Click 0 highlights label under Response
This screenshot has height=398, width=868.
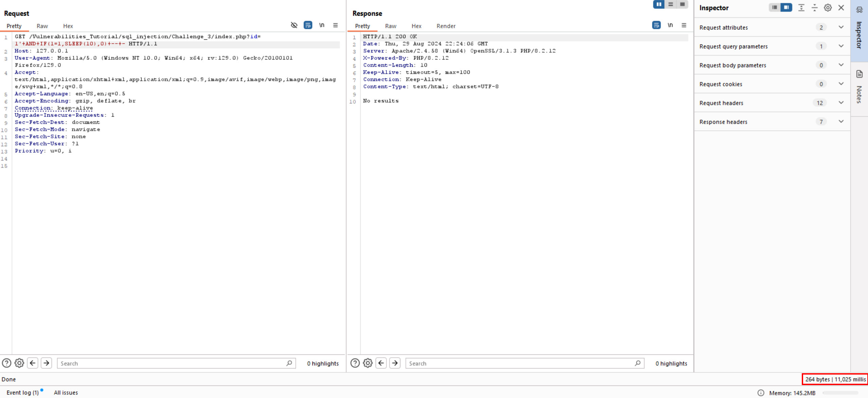(671, 363)
